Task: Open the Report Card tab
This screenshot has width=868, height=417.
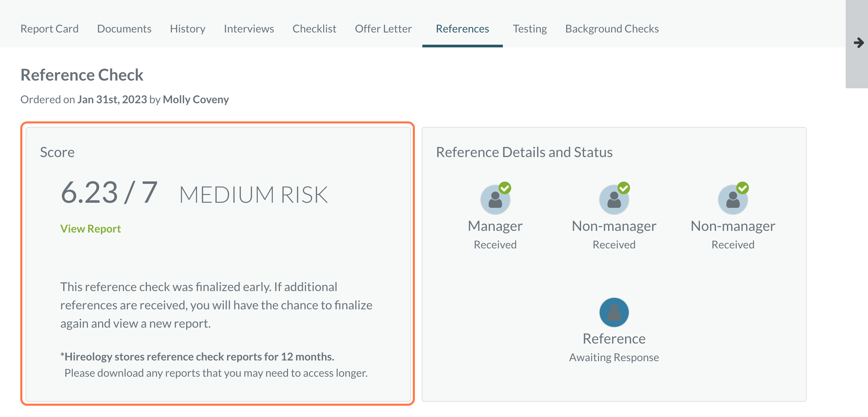Action: (x=49, y=29)
